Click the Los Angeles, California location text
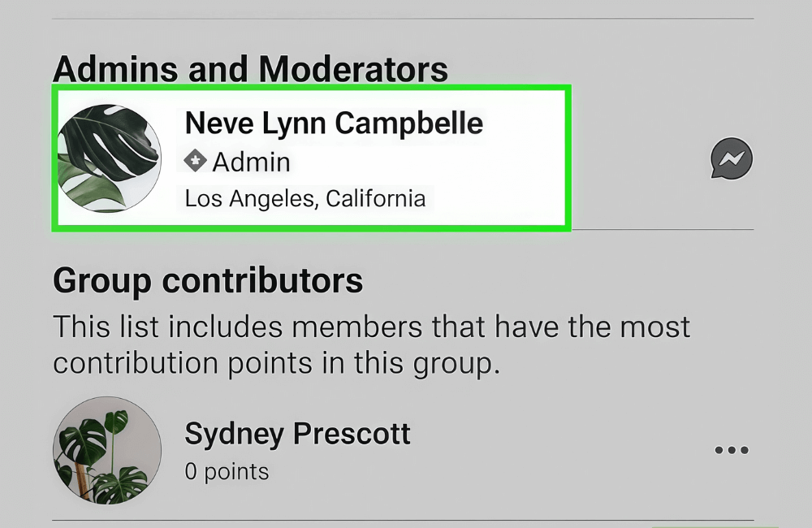The height and width of the screenshot is (528, 812). coord(305,197)
